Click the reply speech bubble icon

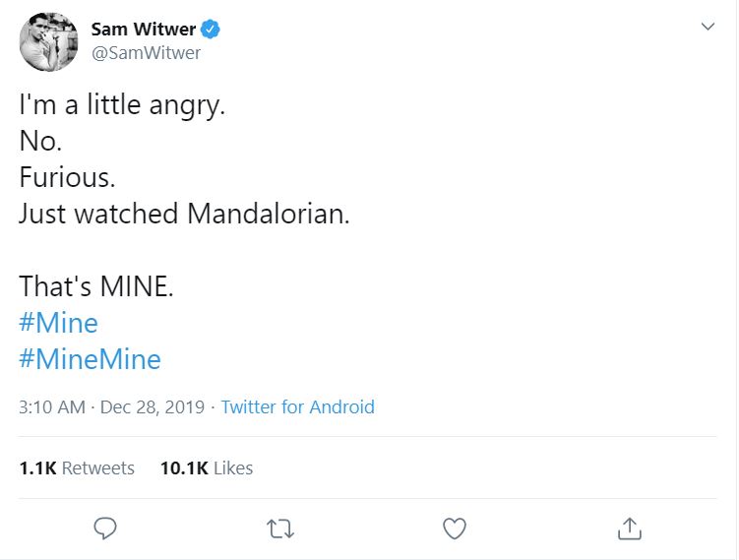point(105,529)
